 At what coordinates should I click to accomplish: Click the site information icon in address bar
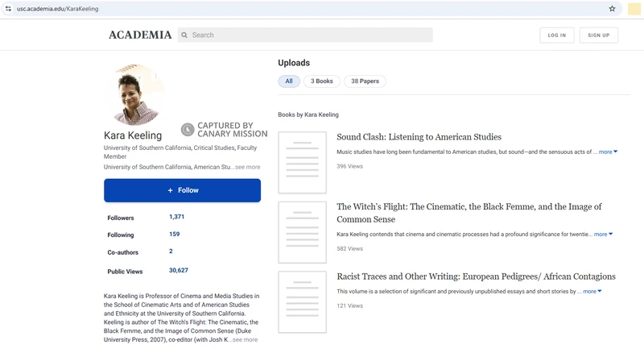coord(8,9)
